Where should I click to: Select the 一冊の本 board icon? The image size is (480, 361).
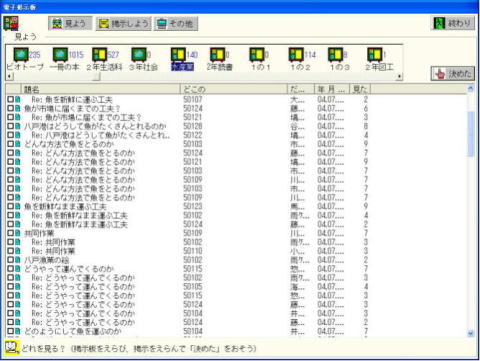60,55
